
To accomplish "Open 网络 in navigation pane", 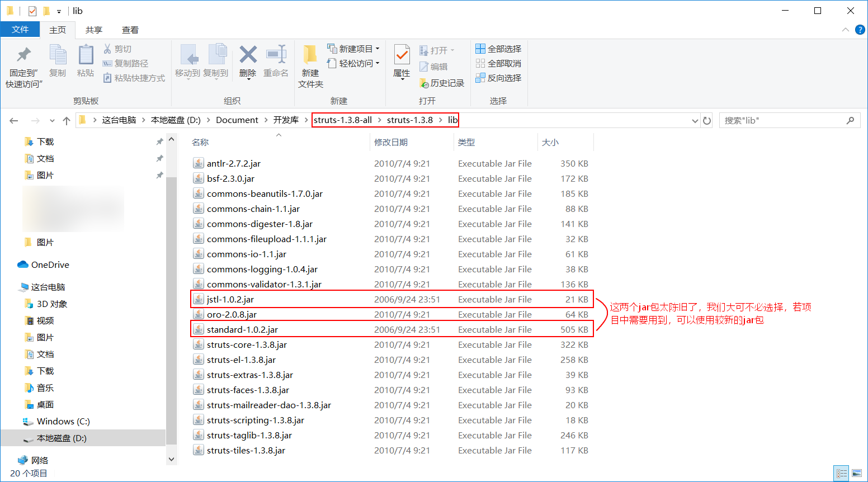I will point(34,461).
